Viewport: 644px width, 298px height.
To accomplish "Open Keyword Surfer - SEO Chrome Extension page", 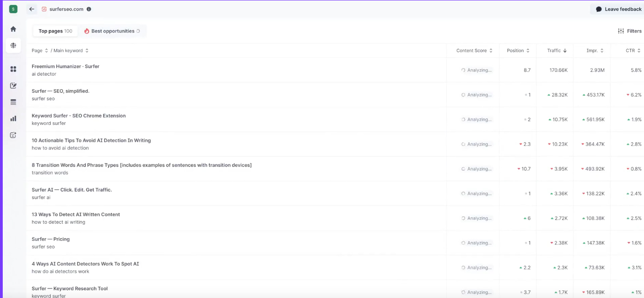I will [x=79, y=116].
